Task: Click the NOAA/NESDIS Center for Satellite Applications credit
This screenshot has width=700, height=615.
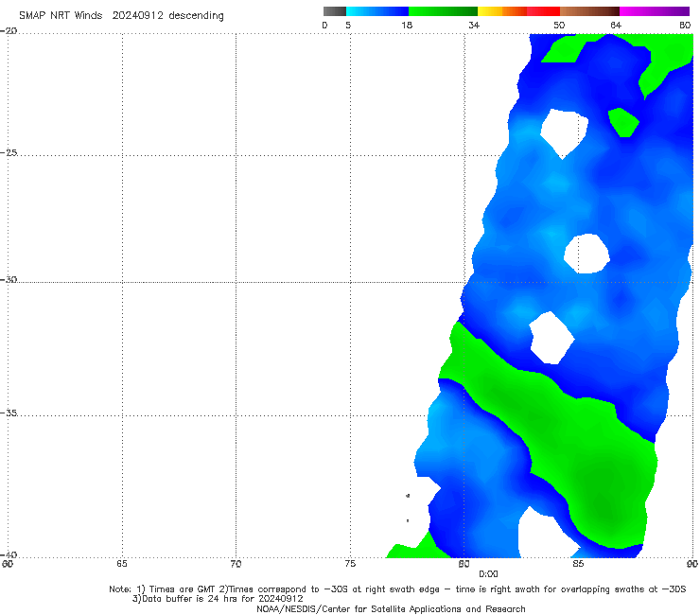Action: pos(391,608)
